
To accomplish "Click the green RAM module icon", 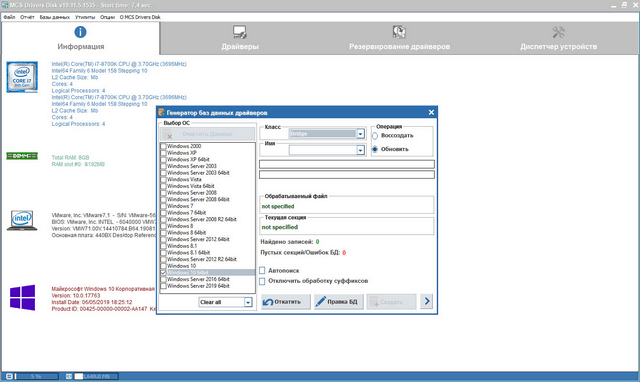I will pos(22,156).
